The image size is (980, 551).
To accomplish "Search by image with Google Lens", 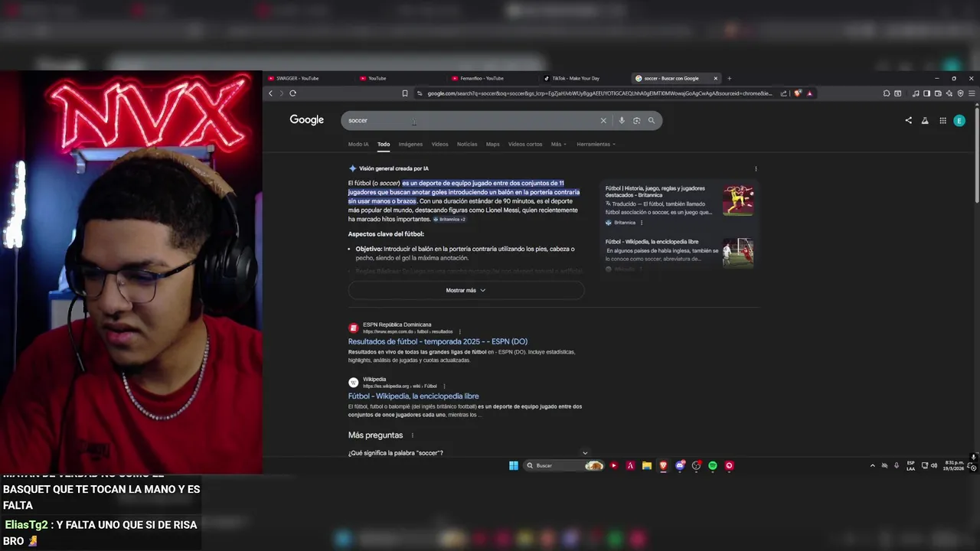I will coord(636,120).
